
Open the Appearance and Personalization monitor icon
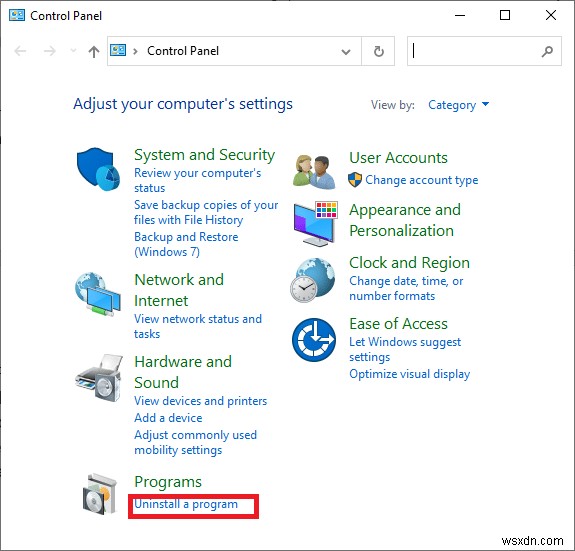coord(315,223)
